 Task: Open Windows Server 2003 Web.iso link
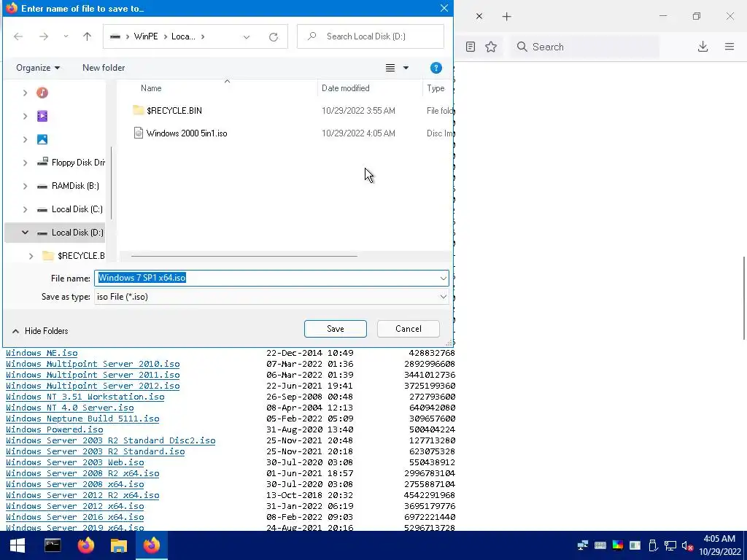[x=75, y=462]
